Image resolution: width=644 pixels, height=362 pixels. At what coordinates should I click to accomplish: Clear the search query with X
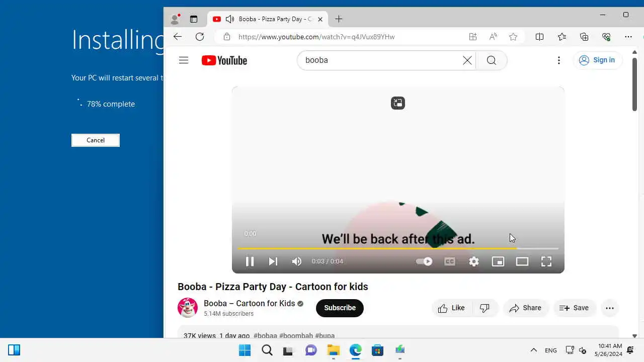(x=467, y=60)
